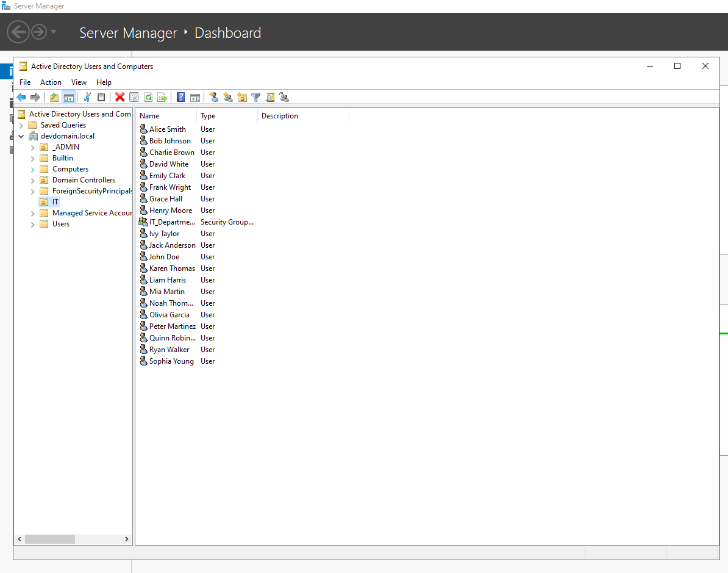Click Ryan Walker's user icon
This screenshot has height=573, width=728.
pos(143,350)
